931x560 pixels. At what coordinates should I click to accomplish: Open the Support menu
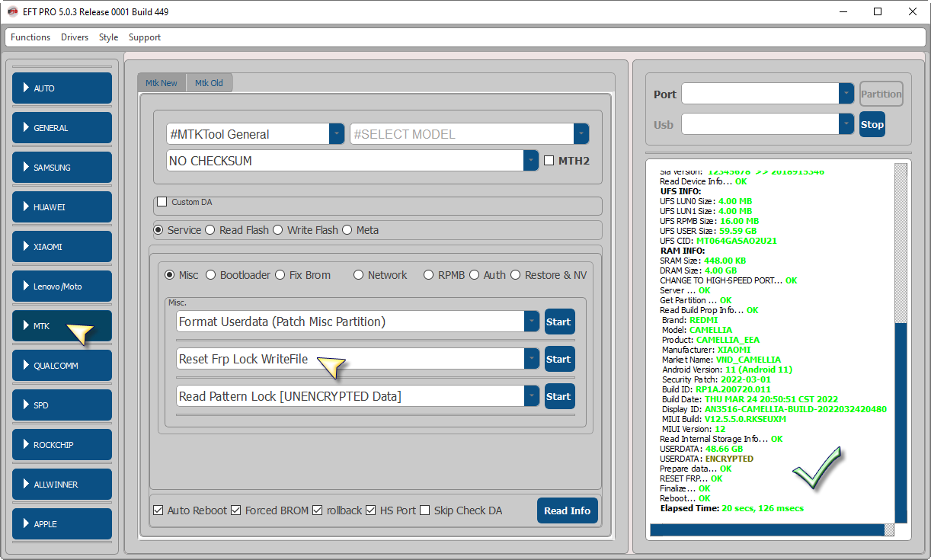coord(145,37)
